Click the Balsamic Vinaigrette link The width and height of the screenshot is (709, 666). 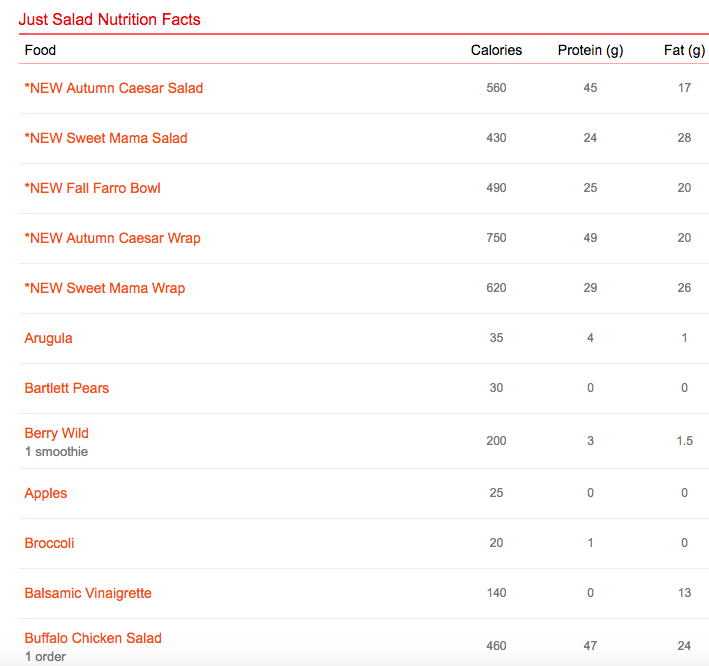[88, 593]
